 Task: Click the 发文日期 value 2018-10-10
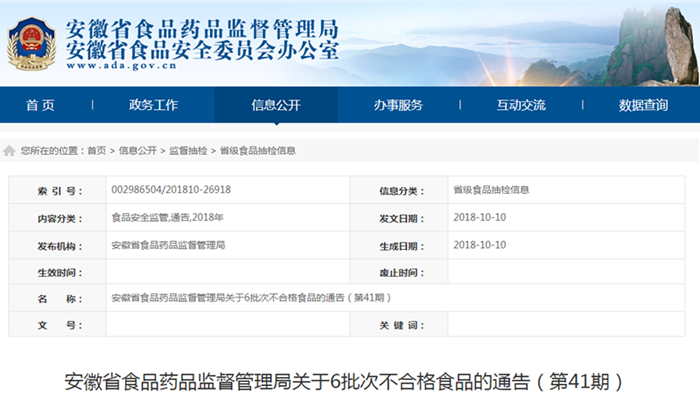point(479,217)
